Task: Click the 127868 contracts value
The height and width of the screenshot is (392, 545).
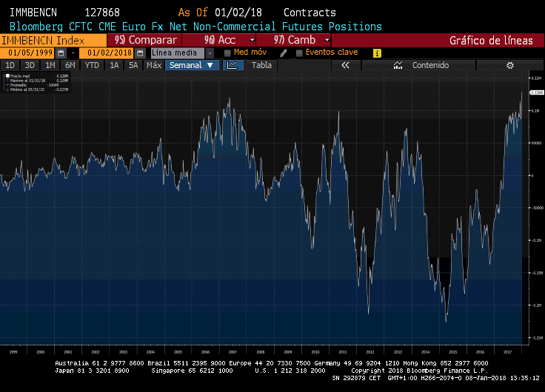Action: click(x=102, y=13)
